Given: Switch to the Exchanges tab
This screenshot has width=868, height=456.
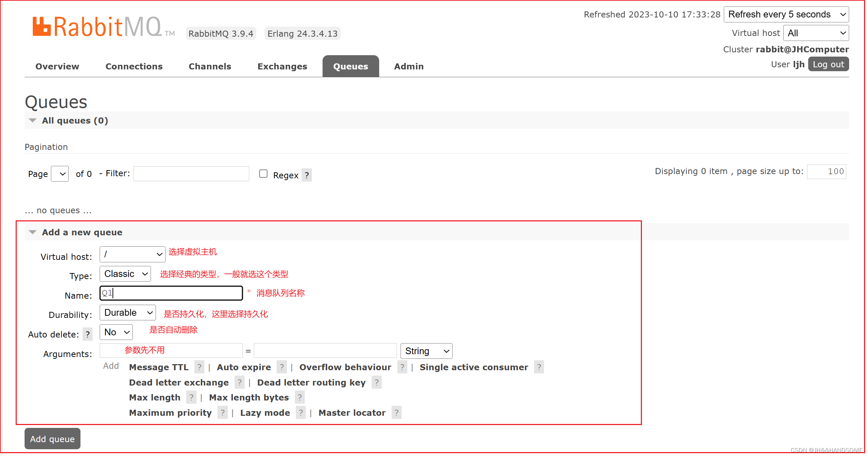Looking at the screenshot, I should point(282,66).
